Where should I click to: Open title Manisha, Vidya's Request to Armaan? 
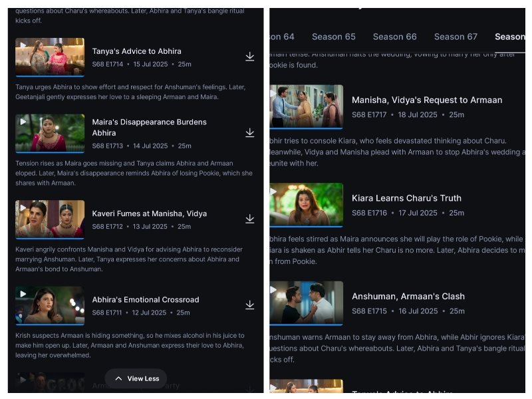tap(427, 100)
